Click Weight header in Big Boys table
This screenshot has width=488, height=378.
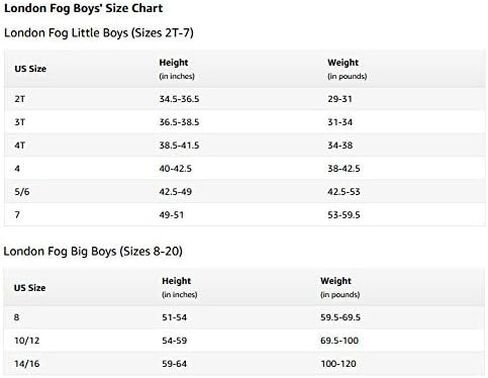point(336,281)
